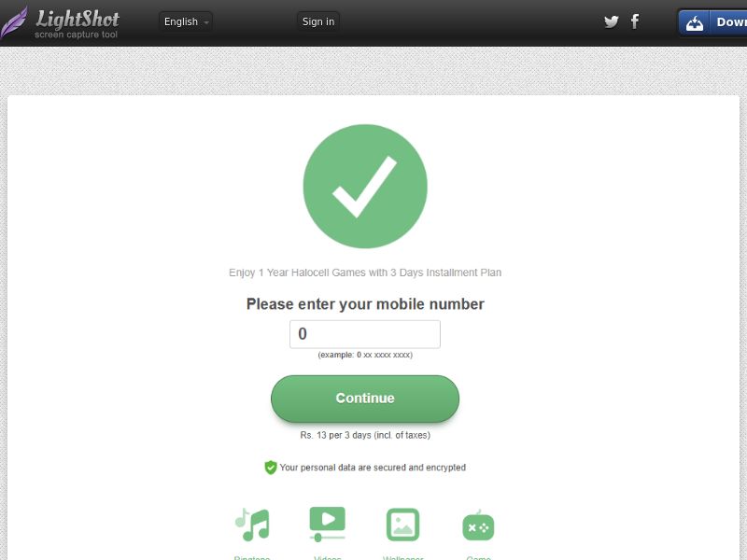747x560 pixels.
Task: Click the green Continue button
Action: coord(365,399)
